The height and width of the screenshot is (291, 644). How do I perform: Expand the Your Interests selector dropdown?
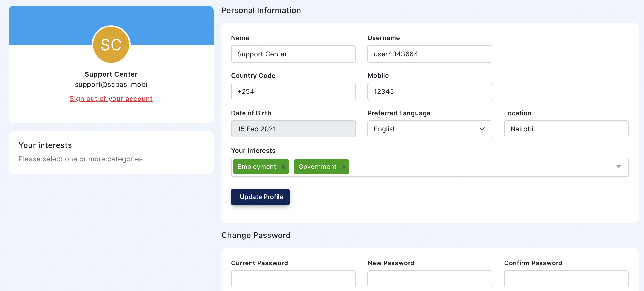tap(475, 167)
